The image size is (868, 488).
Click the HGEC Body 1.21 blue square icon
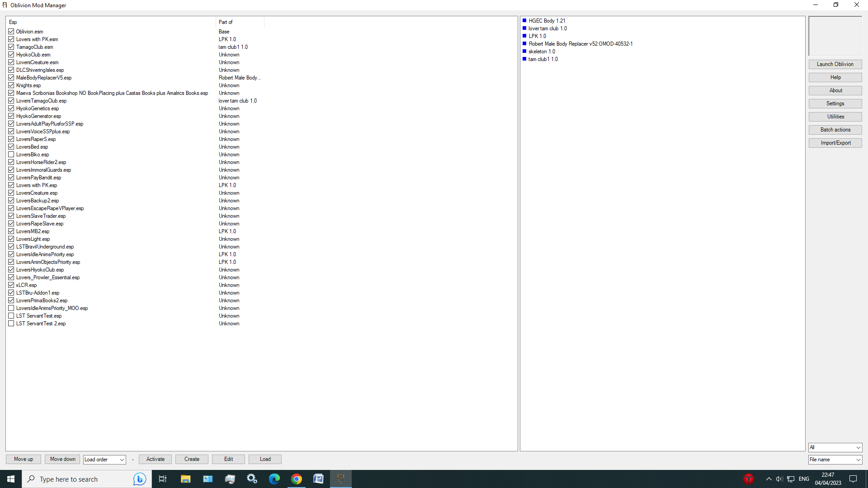pos(524,20)
